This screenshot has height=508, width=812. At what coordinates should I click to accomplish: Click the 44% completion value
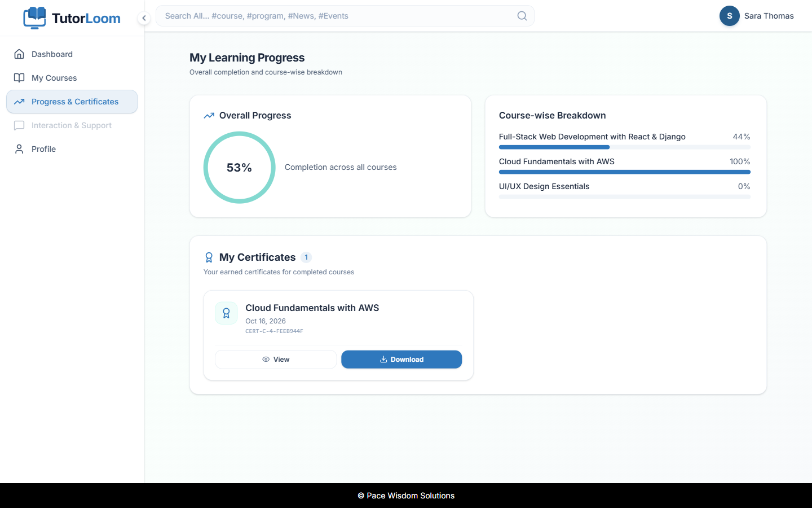[742, 137]
